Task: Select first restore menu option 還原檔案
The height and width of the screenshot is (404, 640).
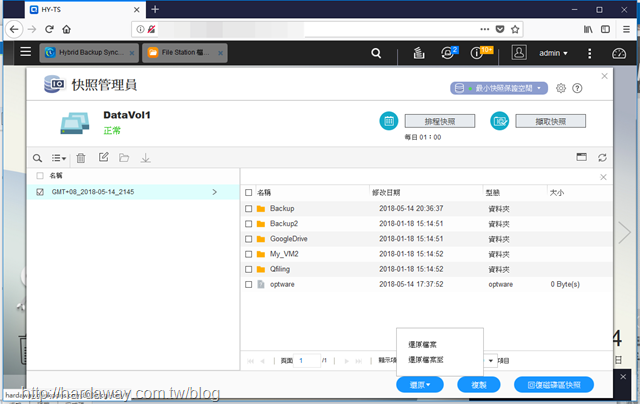Action: pyautogui.click(x=422, y=344)
